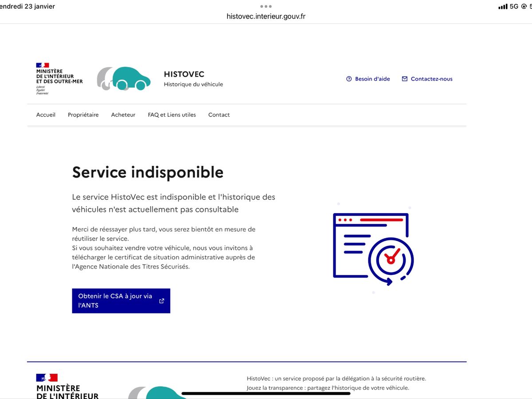Click the Service indisponible heading
Screen dimensions: 532x399
pos(148,172)
